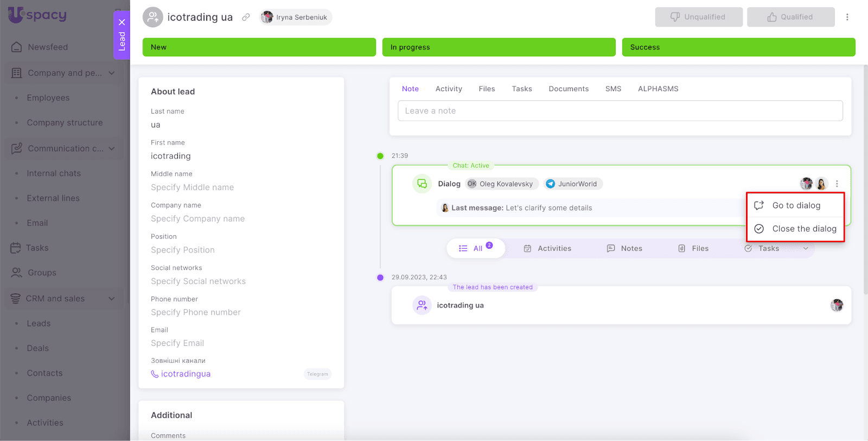
Task: Open the three-dot menu in page header
Action: 847,17
